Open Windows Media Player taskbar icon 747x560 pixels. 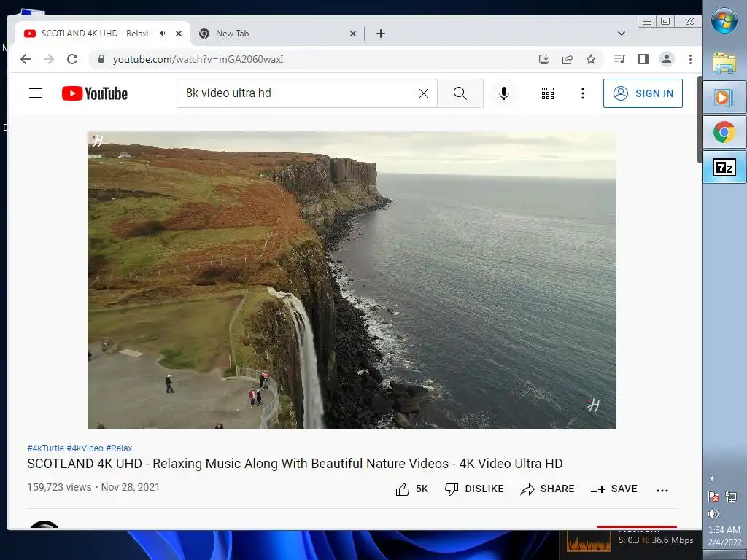tap(724, 98)
